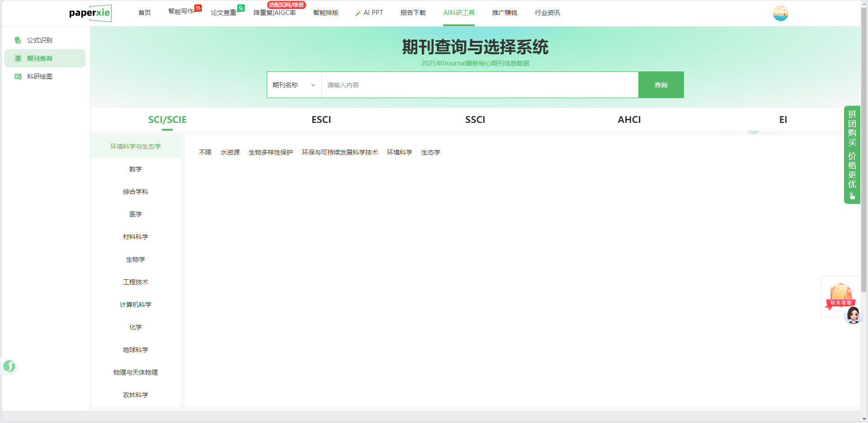Click the green floating leaf icon

(x=9, y=366)
